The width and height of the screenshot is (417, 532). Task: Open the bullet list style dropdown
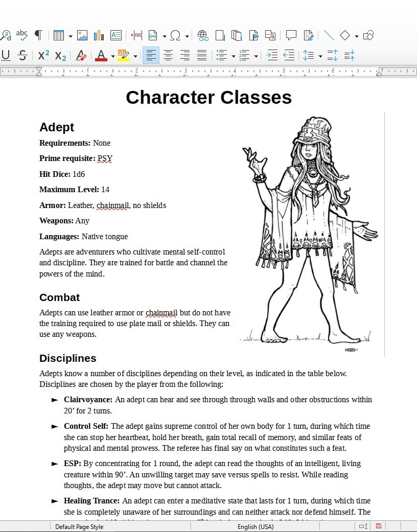(x=234, y=56)
